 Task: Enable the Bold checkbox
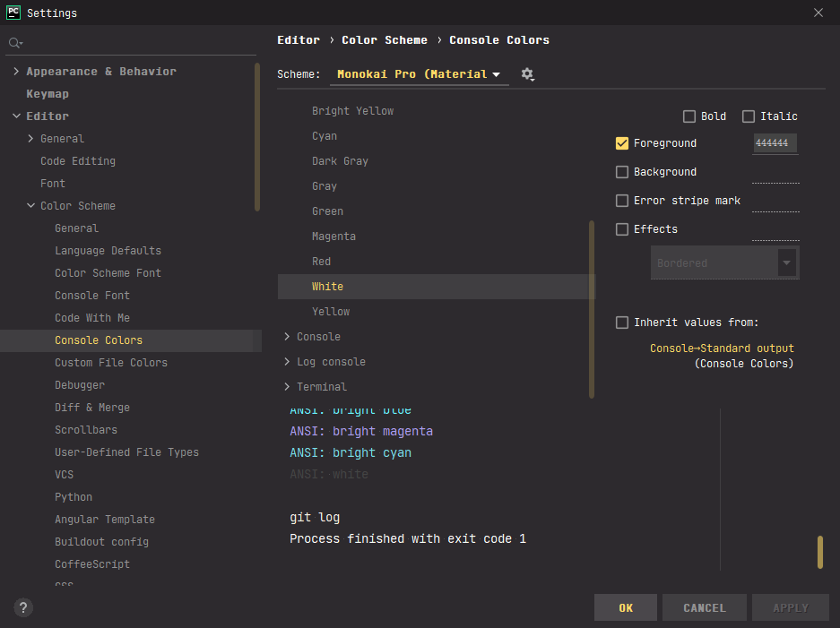pyautogui.click(x=689, y=116)
